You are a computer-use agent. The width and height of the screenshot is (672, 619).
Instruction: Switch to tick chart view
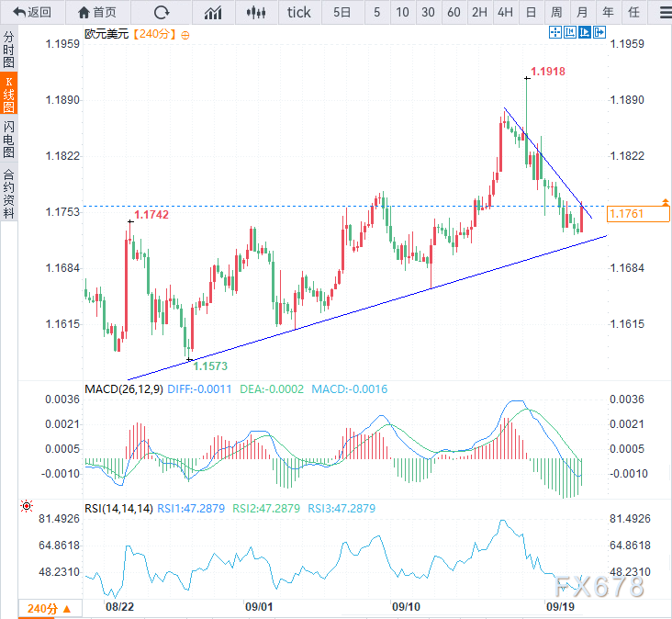pyautogui.click(x=299, y=12)
